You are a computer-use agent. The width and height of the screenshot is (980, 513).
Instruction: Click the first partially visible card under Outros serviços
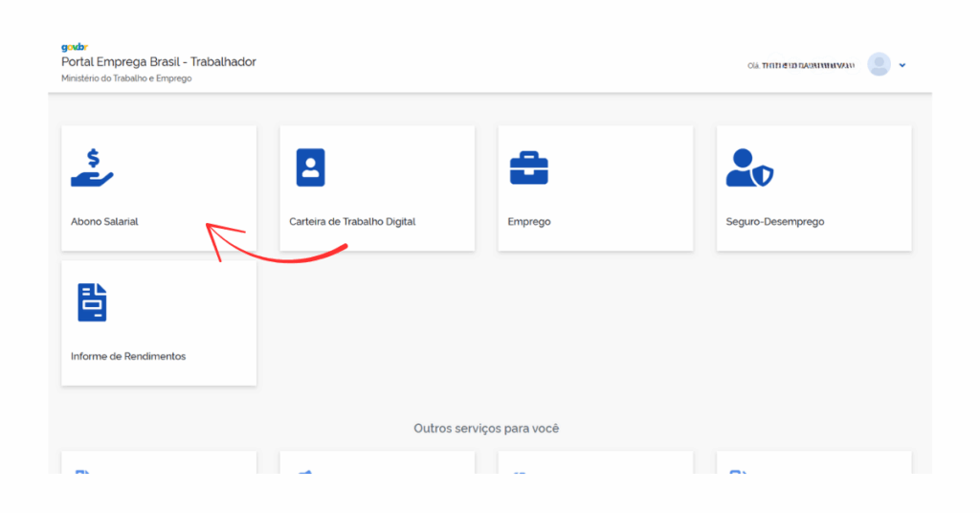pos(159,462)
